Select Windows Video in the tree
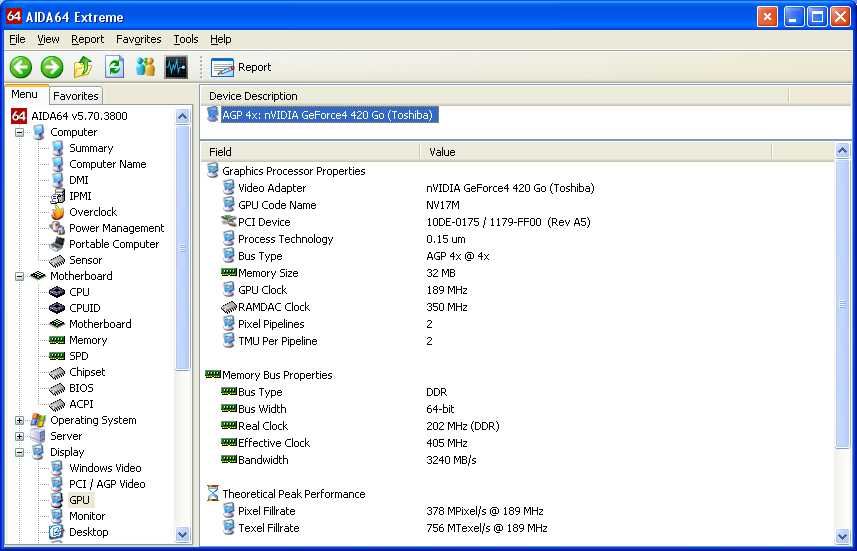Viewport: 857px width, 551px height. pos(105,468)
